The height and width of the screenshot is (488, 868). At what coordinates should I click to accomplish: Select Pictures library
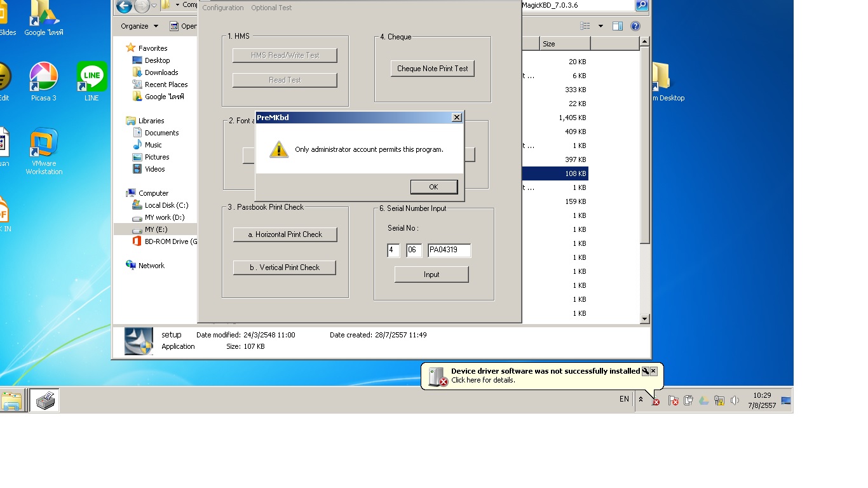tap(157, 157)
